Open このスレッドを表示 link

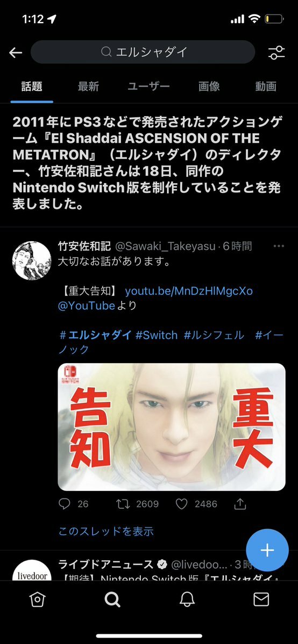click(106, 531)
